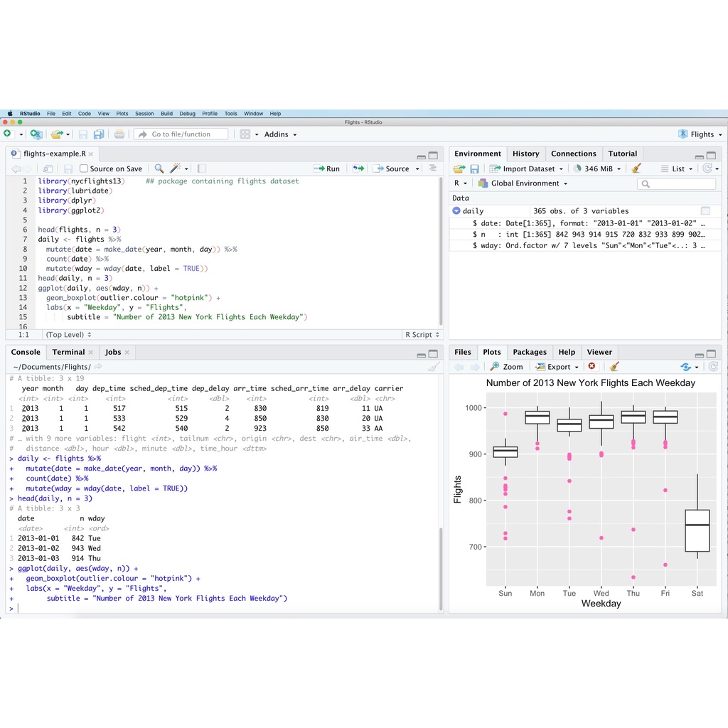Open the code tools magic wand
Image resolution: width=728 pixels, height=728 pixels.
tap(176, 168)
